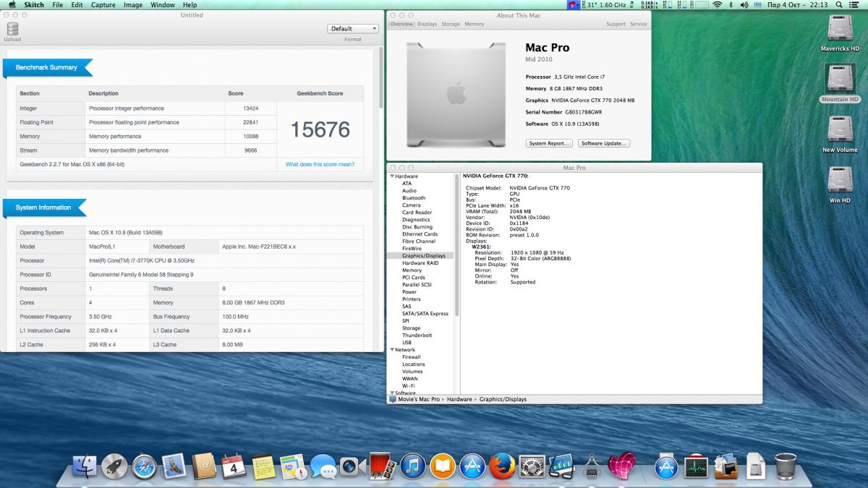Click Service link in About This Mac
The image size is (868, 488).
639,24
